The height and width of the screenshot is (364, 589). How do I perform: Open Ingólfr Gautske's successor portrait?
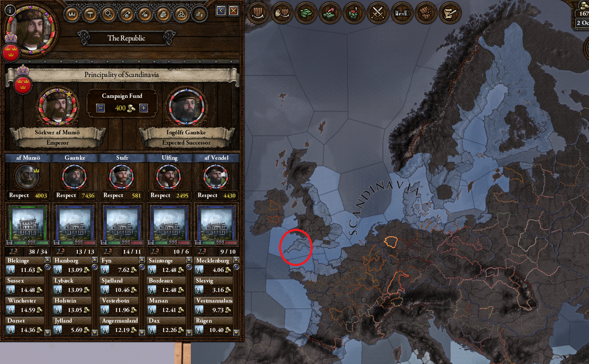coord(186,107)
